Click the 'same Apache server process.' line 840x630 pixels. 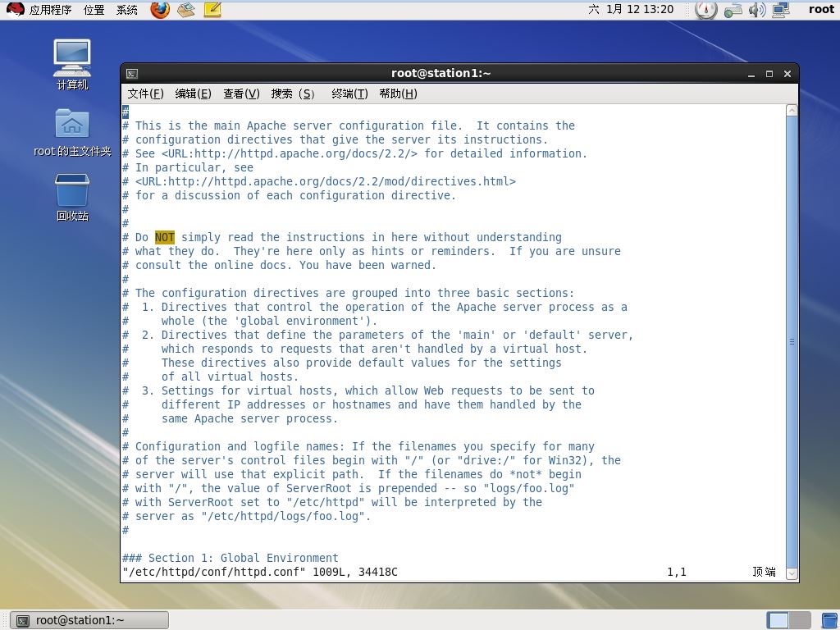click(x=231, y=418)
